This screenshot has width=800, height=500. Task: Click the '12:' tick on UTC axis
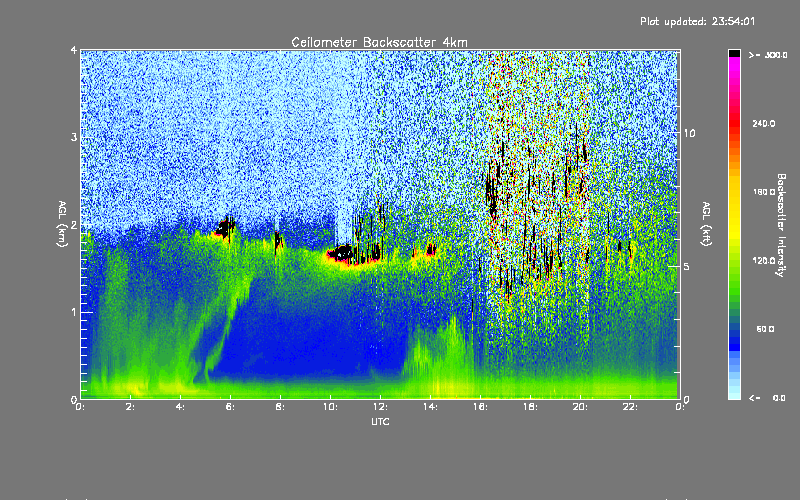380,407
